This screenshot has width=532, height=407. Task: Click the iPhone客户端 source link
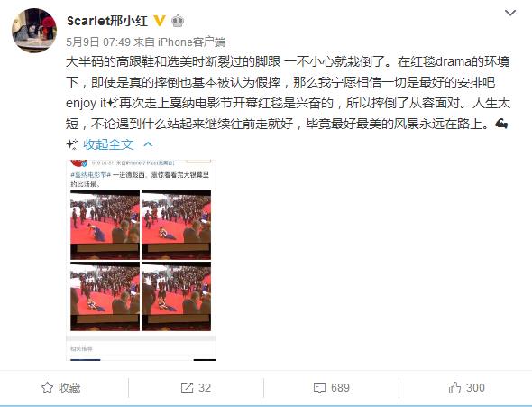click(191, 42)
